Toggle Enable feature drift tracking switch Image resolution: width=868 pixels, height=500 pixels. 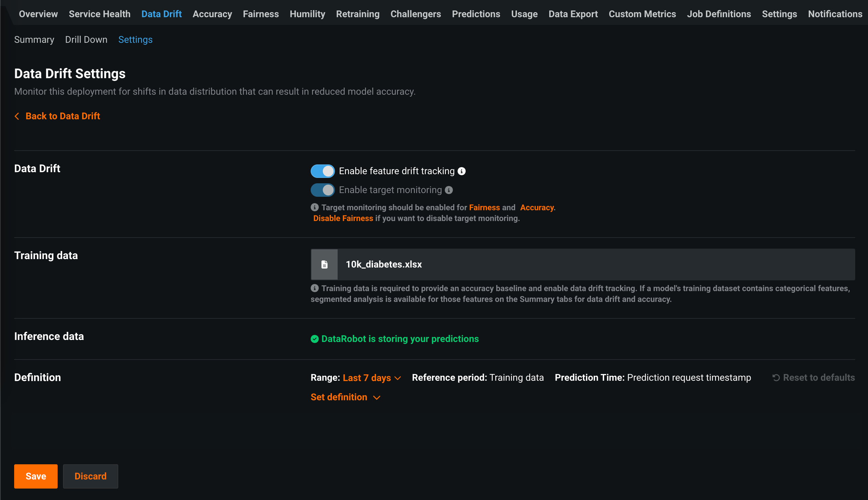coord(322,171)
